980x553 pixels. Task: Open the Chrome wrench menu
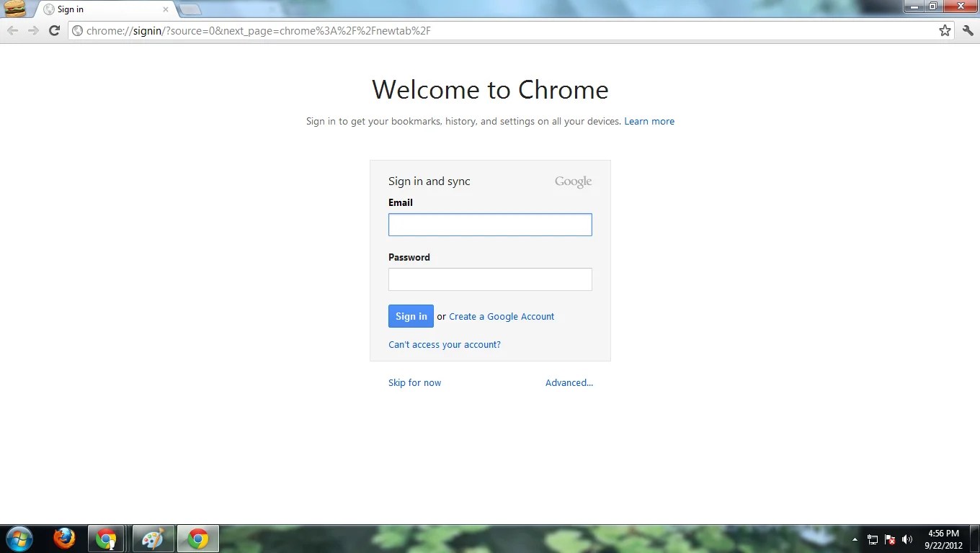(x=968, y=30)
